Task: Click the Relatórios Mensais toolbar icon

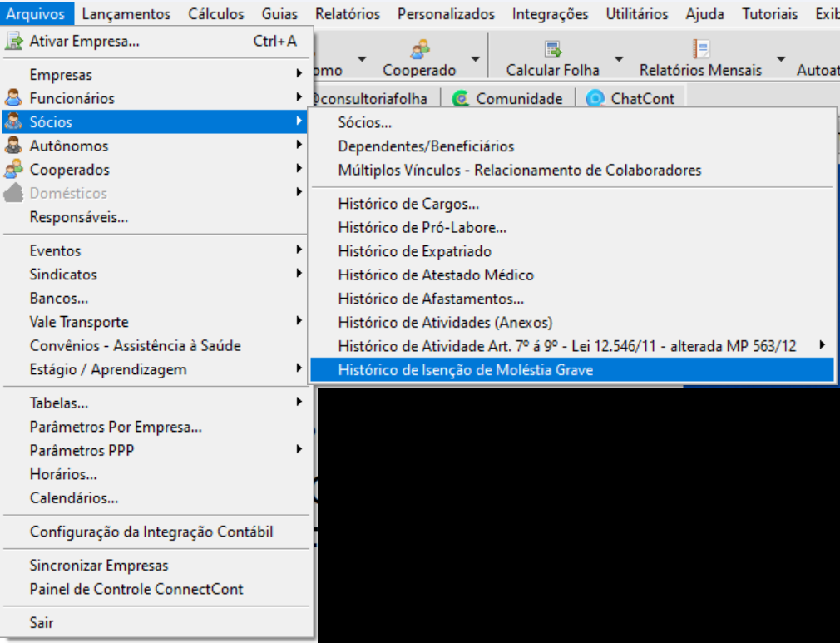Action: tap(701, 49)
